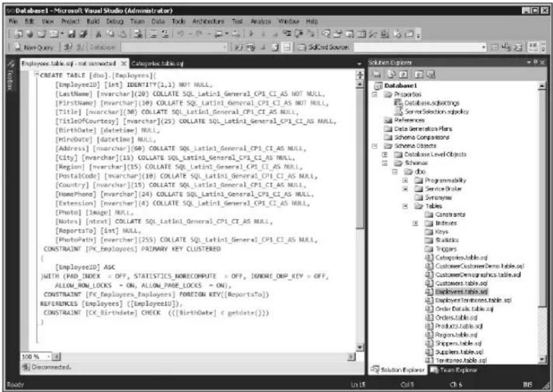Click the editor vertical scrollbar thumb
This screenshot has height=392, width=553.
pos(360,158)
